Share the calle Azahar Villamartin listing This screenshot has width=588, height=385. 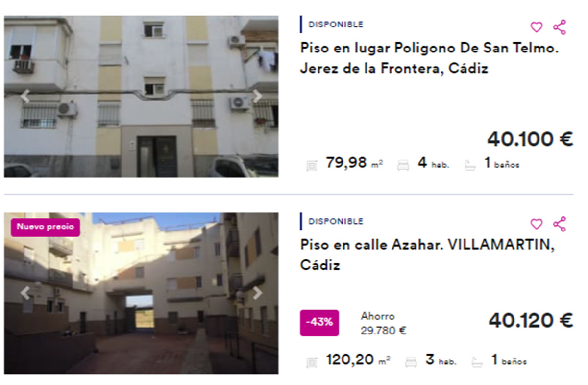(560, 224)
